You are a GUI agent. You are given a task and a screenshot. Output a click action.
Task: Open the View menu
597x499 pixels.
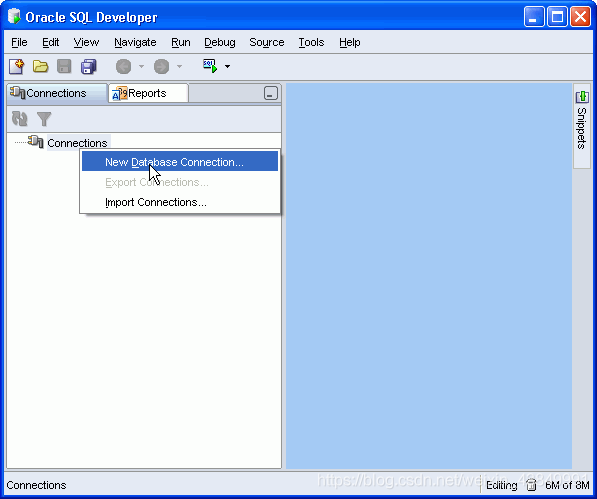tap(86, 42)
